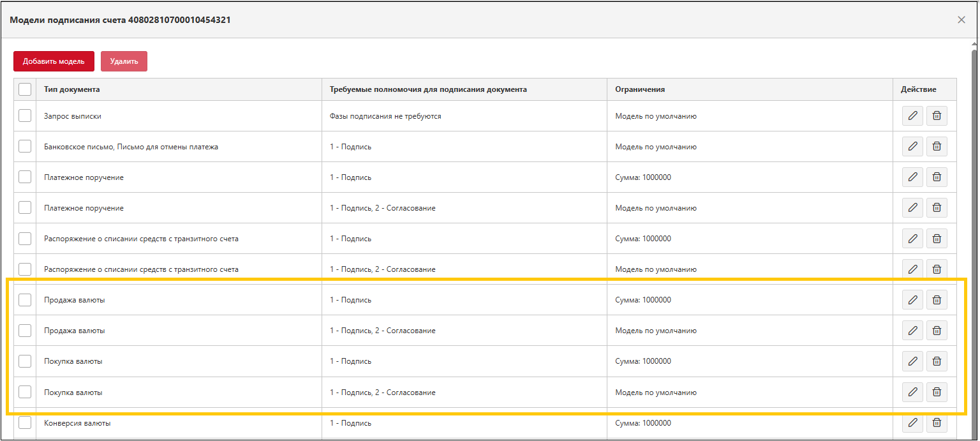Image resolution: width=980 pixels, height=441 pixels.
Task: Check the Запрос выписки row checkbox
Action: [x=25, y=116]
